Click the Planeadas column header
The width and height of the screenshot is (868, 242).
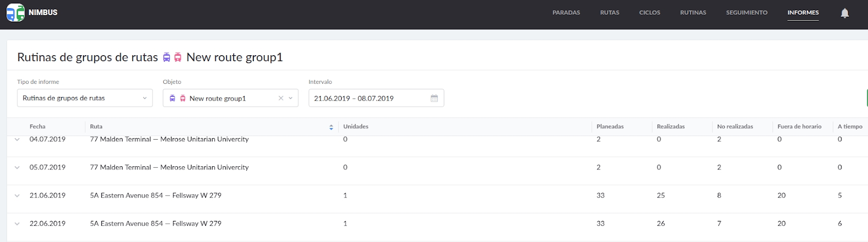coord(610,127)
